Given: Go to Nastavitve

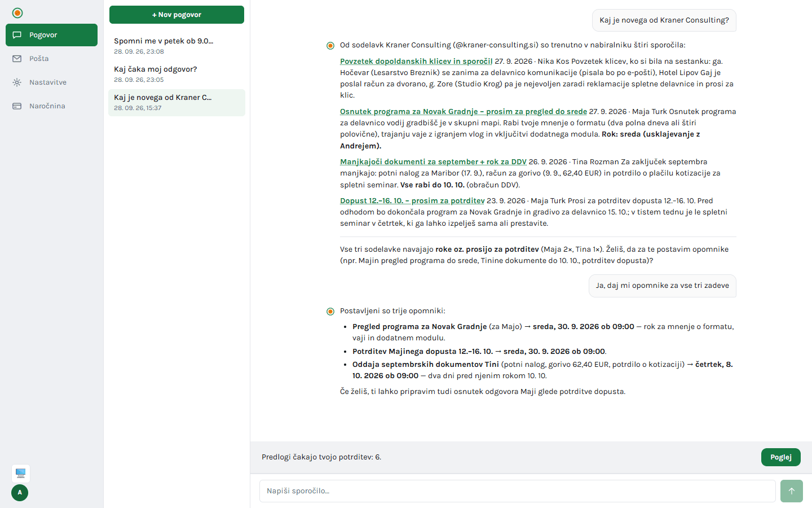Looking at the screenshot, I should pyautogui.click(x=51, y=82).
